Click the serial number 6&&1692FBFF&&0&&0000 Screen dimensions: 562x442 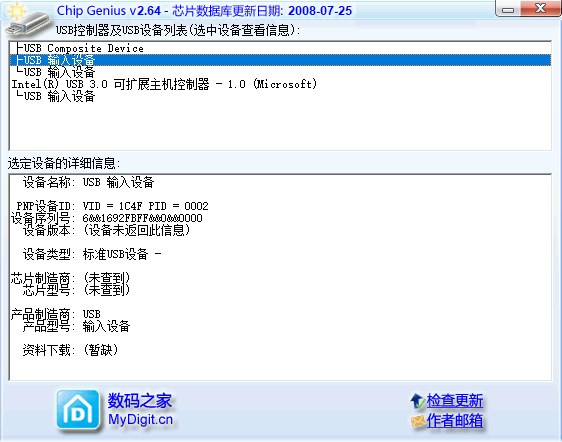(142, 218)
